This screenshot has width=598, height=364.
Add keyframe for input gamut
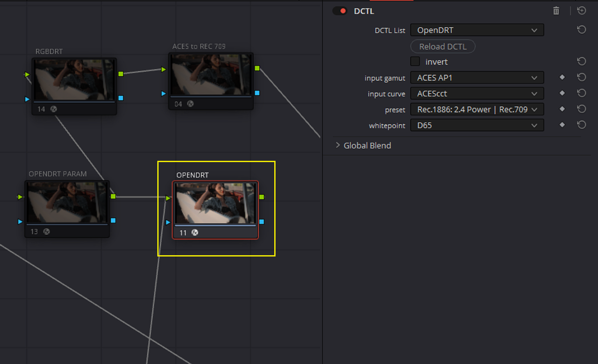coord(562,77)
